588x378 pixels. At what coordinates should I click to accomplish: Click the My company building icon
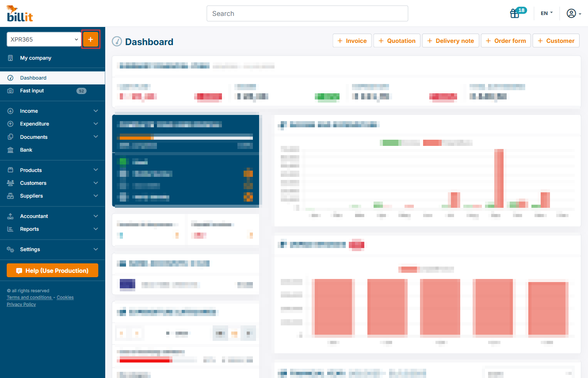coord(11,58)
